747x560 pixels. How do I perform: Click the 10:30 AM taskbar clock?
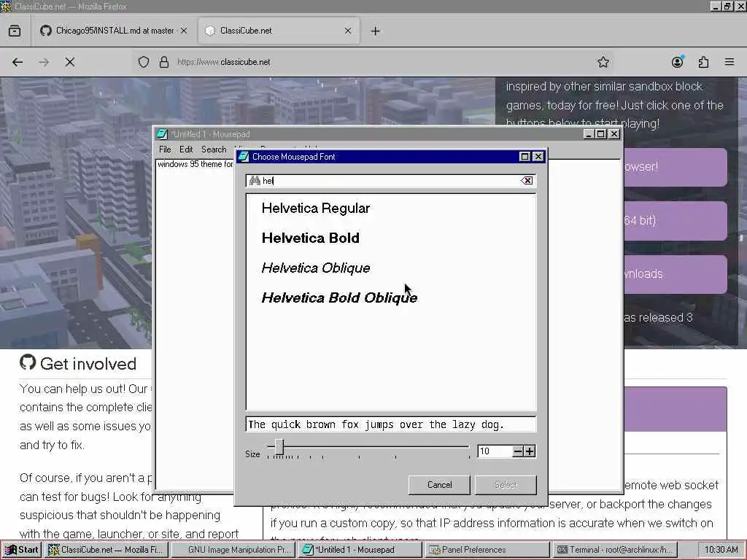click(x=721, y=550)
